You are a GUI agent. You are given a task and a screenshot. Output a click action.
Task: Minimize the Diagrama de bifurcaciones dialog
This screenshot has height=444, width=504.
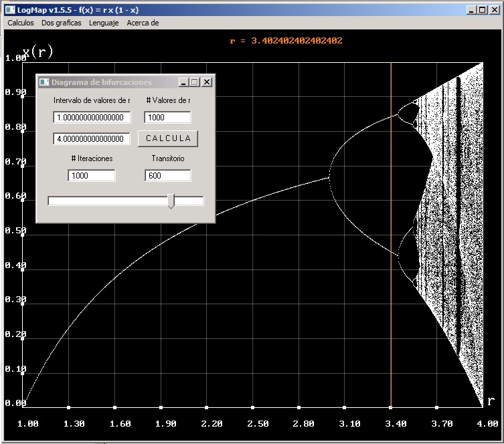coord(183,82)
